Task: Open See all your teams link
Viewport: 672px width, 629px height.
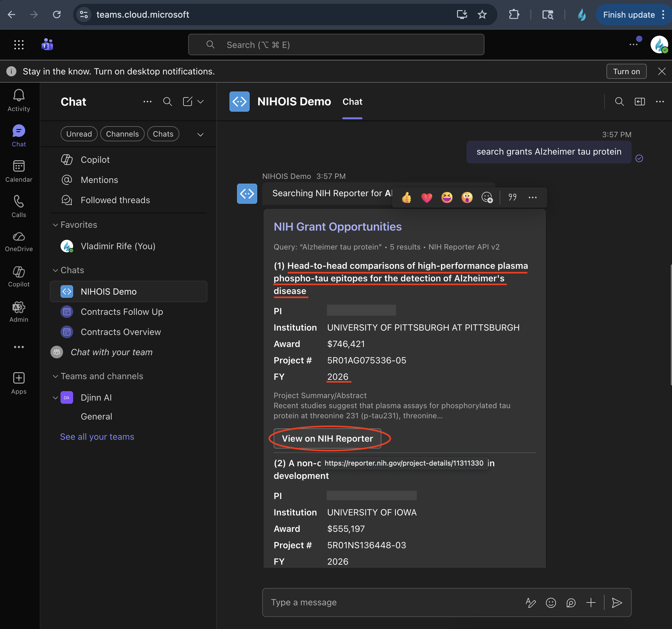Action: click(97, 437)
